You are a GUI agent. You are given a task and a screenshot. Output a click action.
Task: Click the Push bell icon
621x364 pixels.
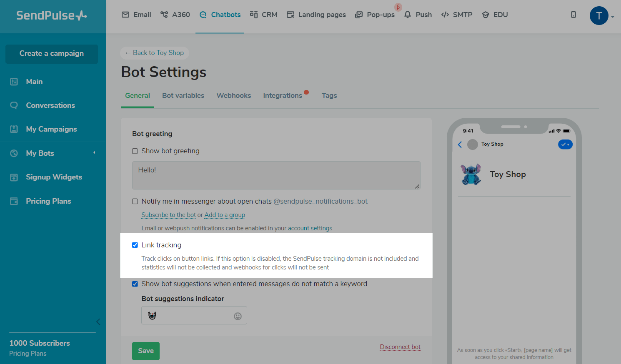(x=408, y=15)
